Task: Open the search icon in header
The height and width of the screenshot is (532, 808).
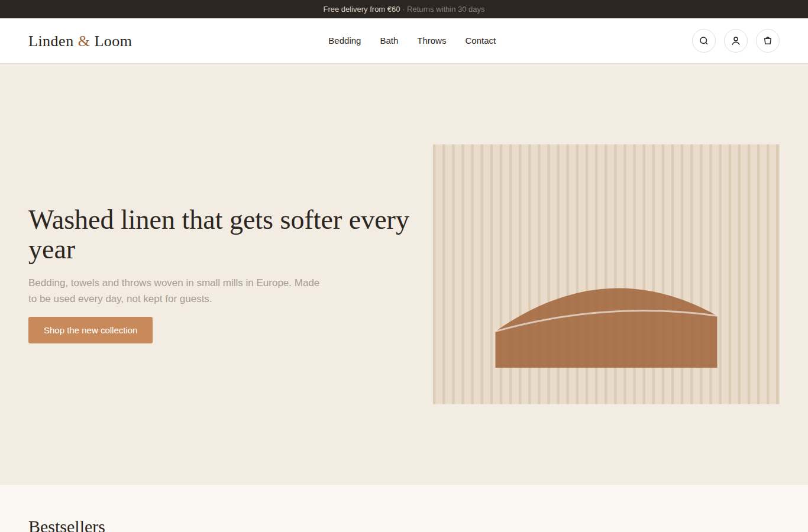Action: click(x=704, y=41)
